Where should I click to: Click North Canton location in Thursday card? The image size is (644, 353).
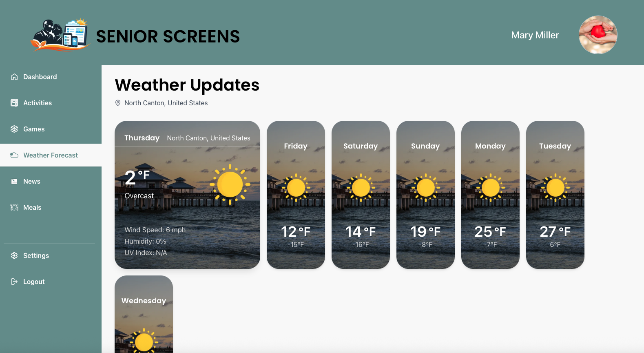(x=208, y=138)
